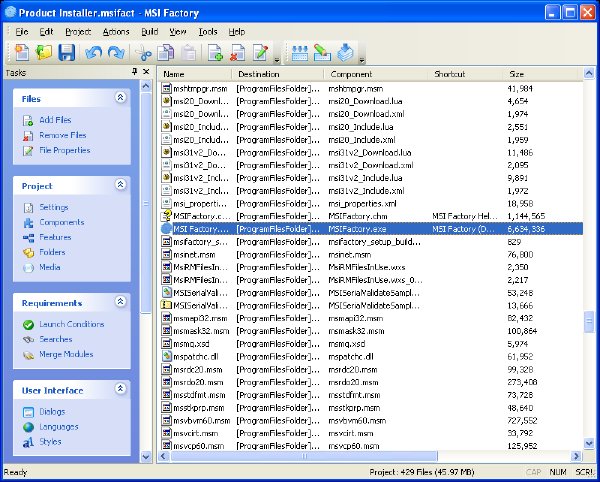Open the Actions menu

coord(116,32)
